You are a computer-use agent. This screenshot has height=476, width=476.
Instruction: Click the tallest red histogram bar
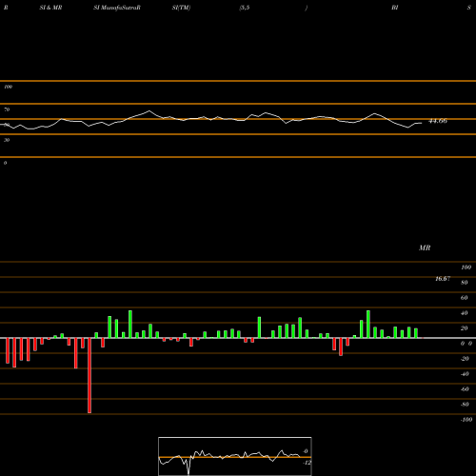[x=89, y=375]
